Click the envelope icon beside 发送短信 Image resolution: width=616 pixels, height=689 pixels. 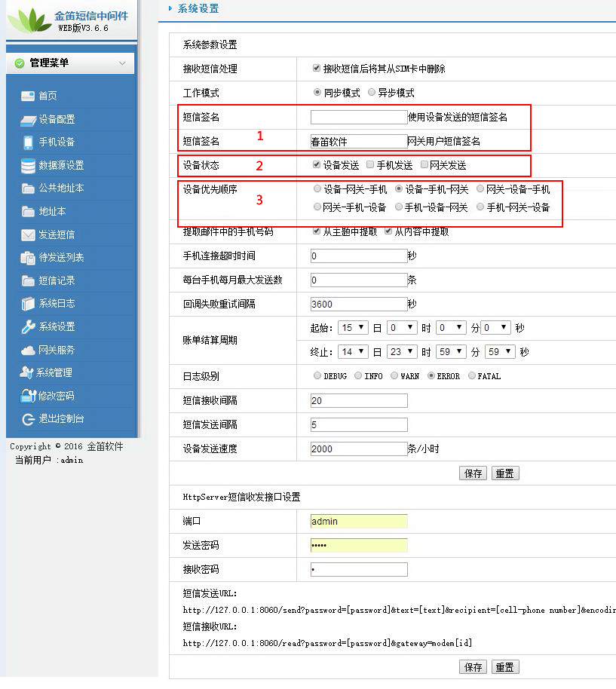click(x=28, y=234)
